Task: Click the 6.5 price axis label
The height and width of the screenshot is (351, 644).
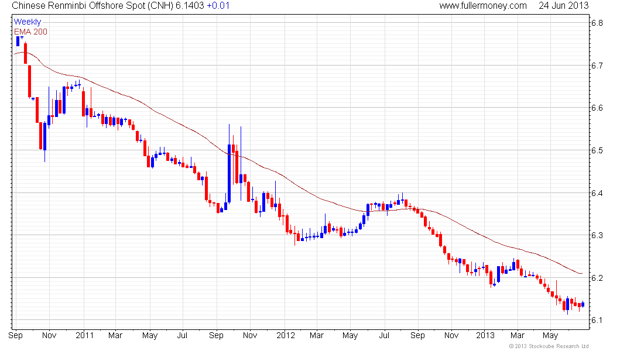Action: pos(597,151)
